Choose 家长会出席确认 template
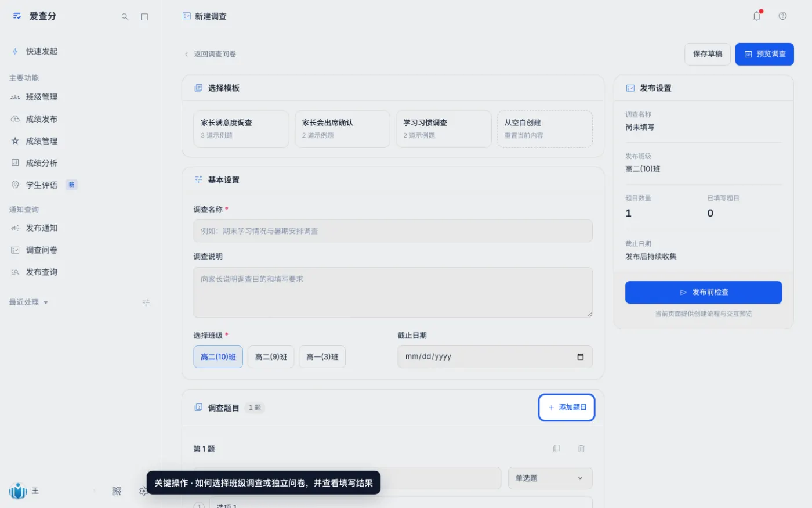Screen dimensions: 812x508 pos(342,129)
